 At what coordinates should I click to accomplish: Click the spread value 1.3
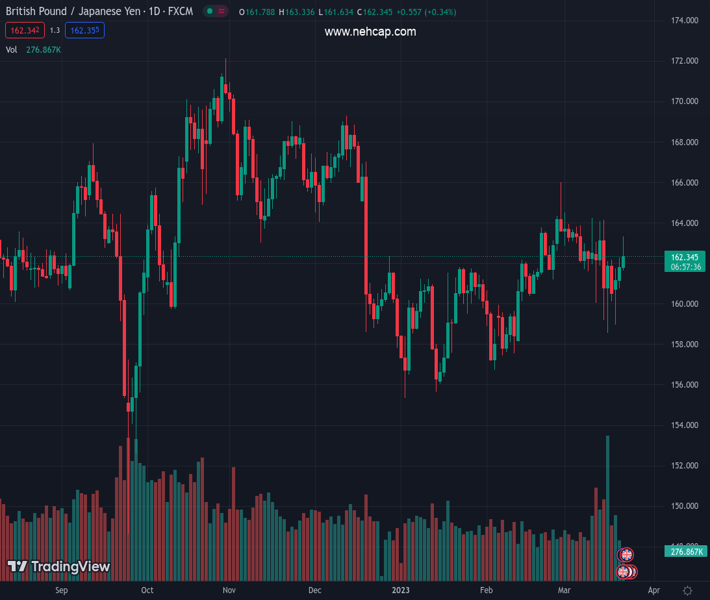pyautogui.click(x=55, y=31)
